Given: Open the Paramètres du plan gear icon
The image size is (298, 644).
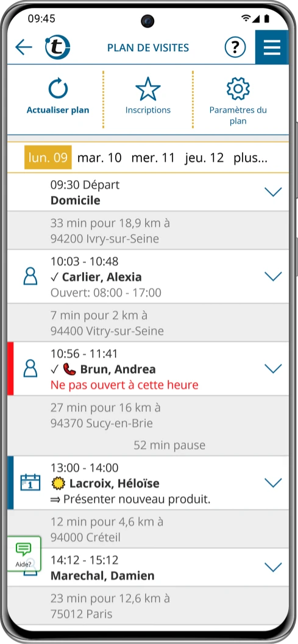Looking at the screenshot, I should point(238,88).
